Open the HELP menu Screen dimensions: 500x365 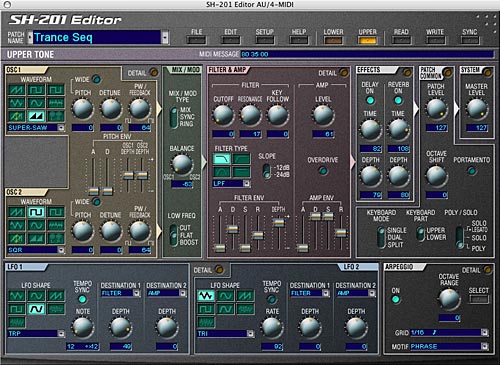point(299,40)
